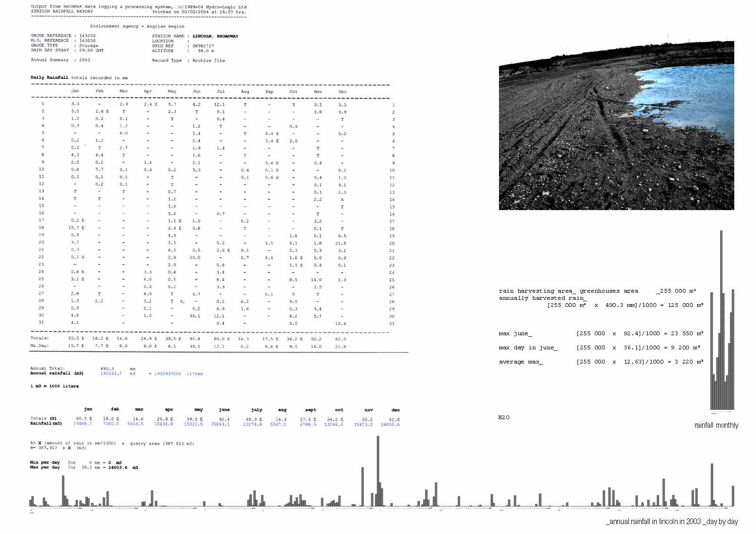Click the tallest bar in monthly rainfall chart

coord(721,320)
